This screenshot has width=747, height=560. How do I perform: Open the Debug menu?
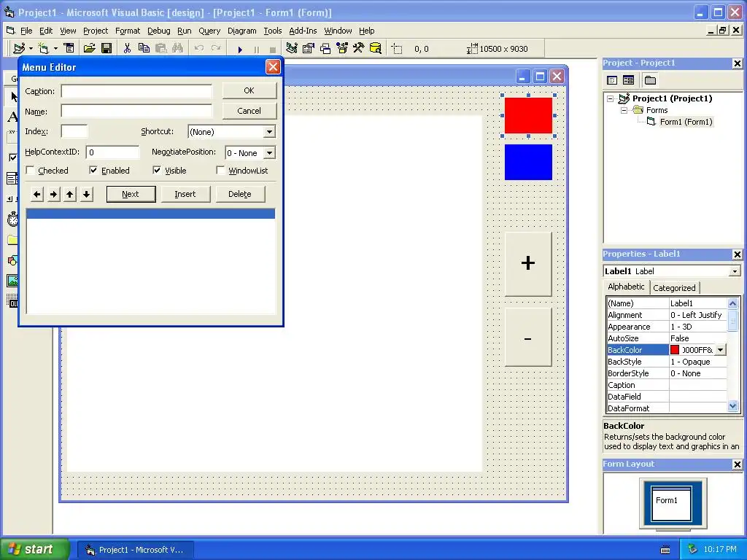click(158, 31)
